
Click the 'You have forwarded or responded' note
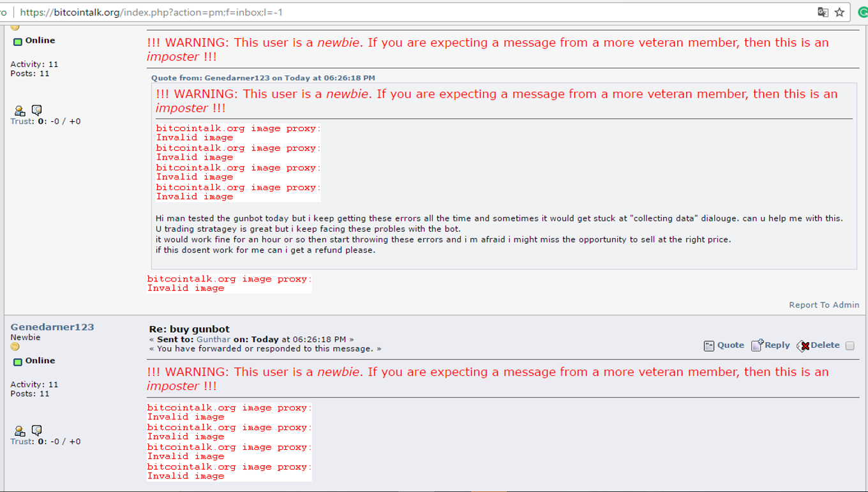click(x=266, y=349)
